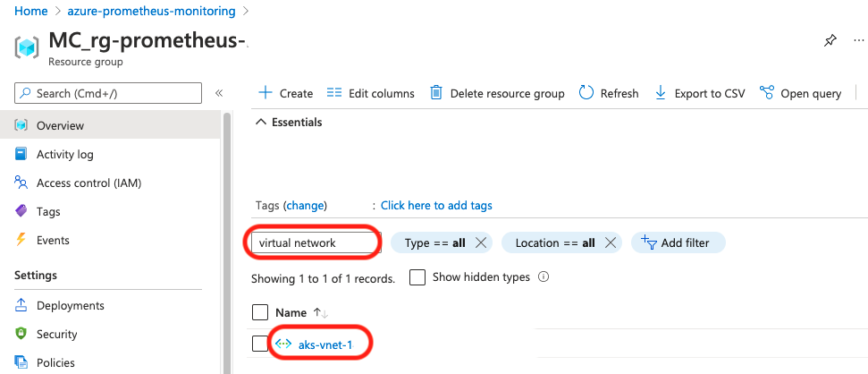Focus the virtual network filter field
Viewport: 868px width, 374px height.
[x=315, y=242]
